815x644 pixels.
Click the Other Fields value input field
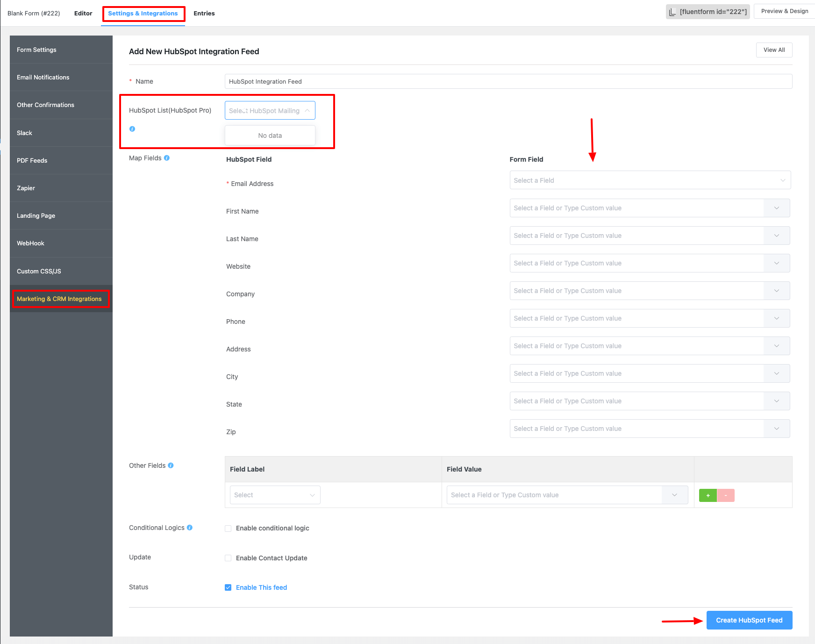click(x=554, y=495)
